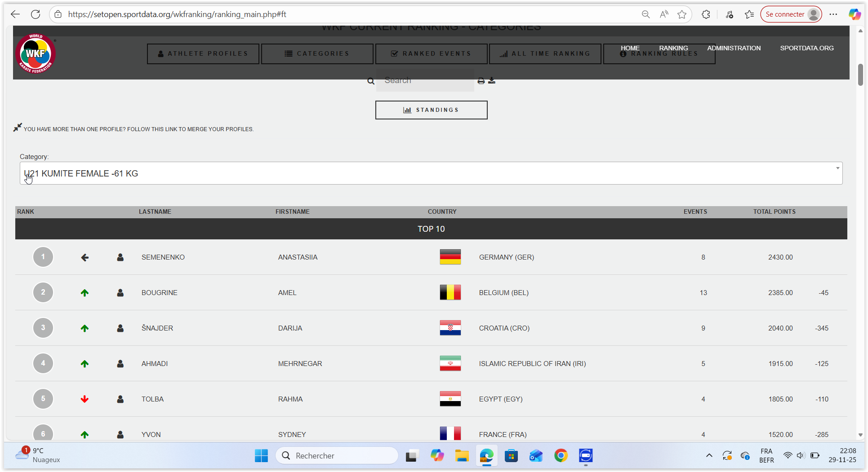Follow the merge your profiles link
The image size is (868, 472).
click(138, 129)
